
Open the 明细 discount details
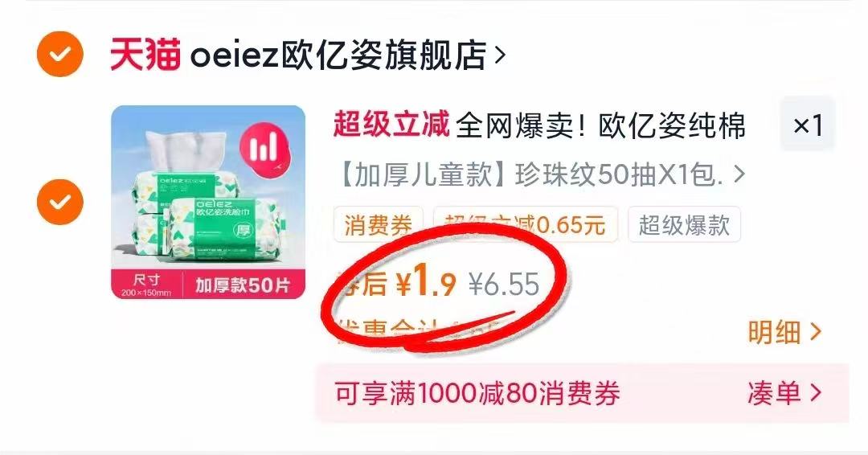pos(784,332)
